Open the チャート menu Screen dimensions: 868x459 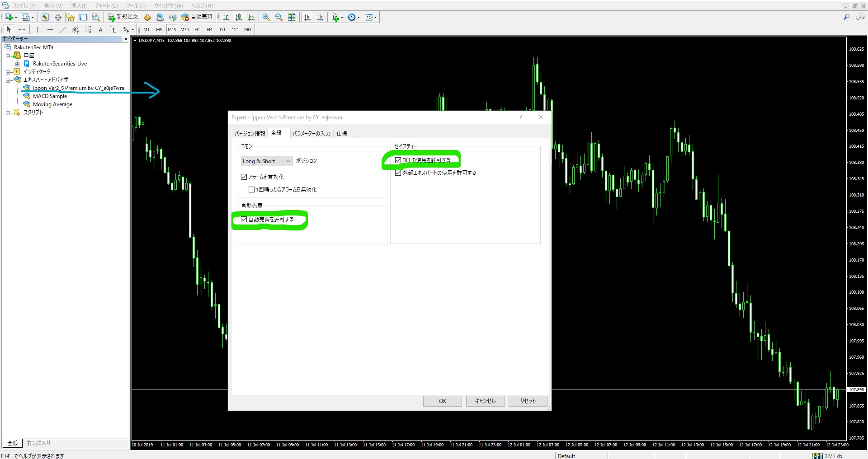point(106,5)
